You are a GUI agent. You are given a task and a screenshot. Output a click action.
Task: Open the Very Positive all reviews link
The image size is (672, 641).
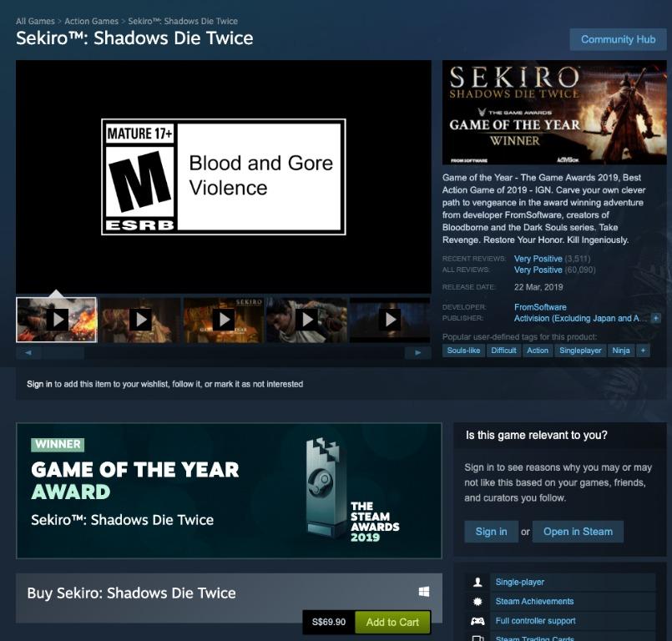[538, 270]
